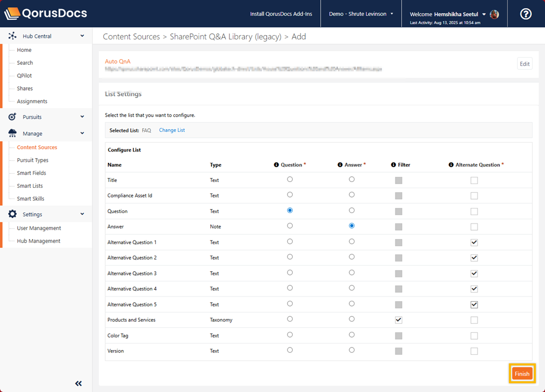Viewport: 545px width, 392px height.
Task: Click the Manage cloud icon
Action: point(12,134)
